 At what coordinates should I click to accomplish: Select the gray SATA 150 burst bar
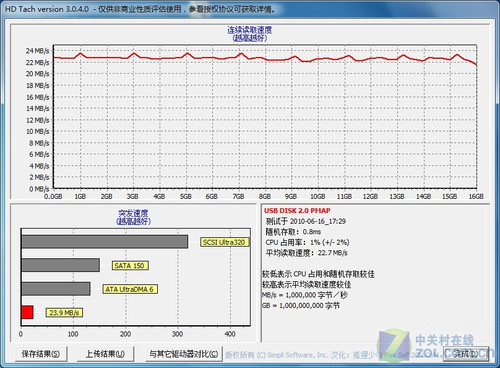click(x=61, y=265)
